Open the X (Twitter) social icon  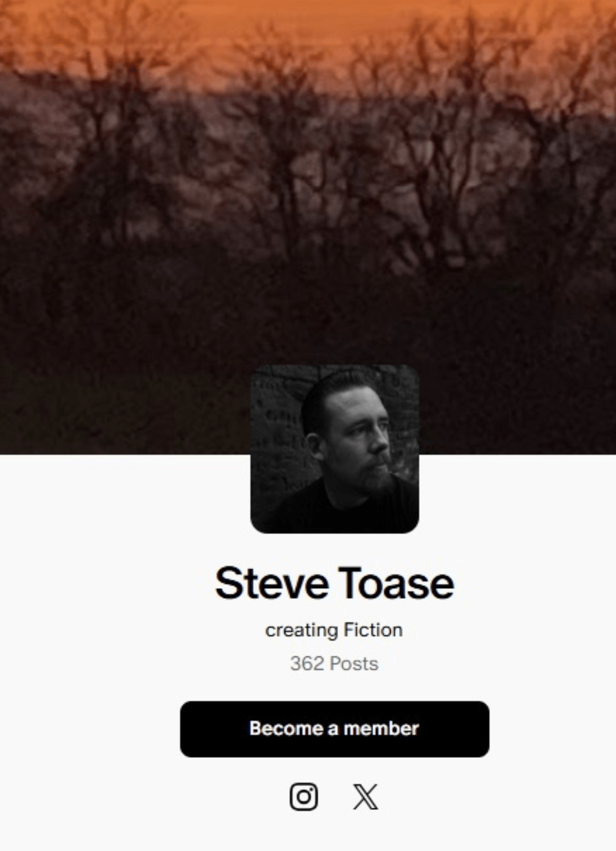tap(365, 797)
